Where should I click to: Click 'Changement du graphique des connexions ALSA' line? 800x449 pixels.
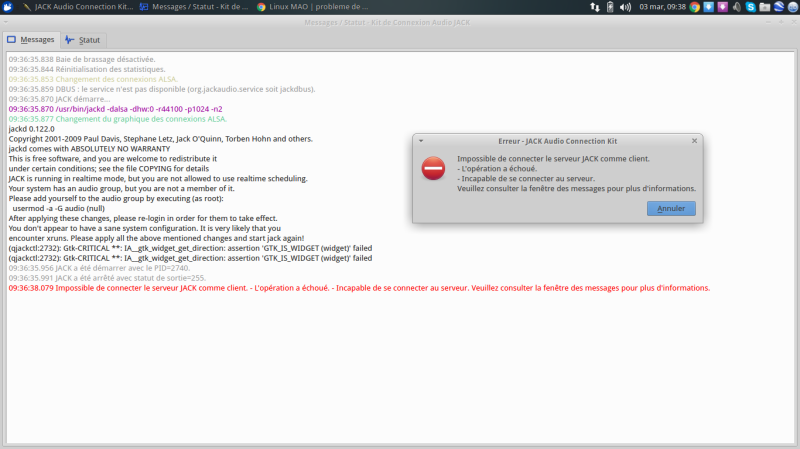pos(117,119)
